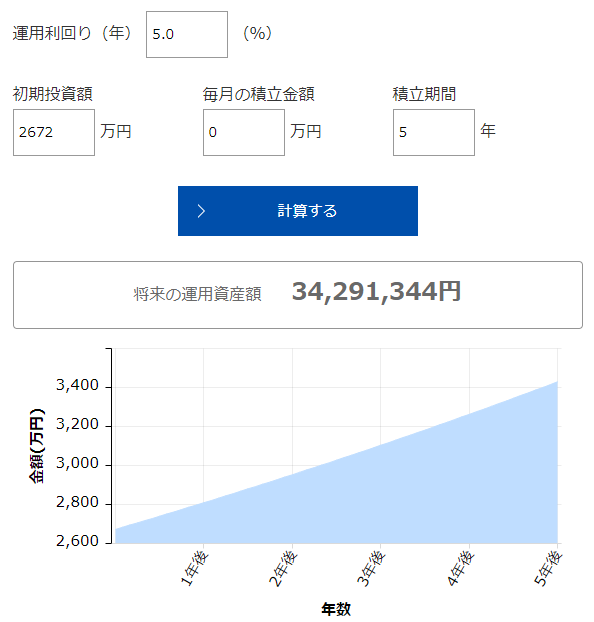This screenshot has width=594, height=622.
Task: Select the 初期投資額 input showing 2672
Action: click(x=54, y=132)
